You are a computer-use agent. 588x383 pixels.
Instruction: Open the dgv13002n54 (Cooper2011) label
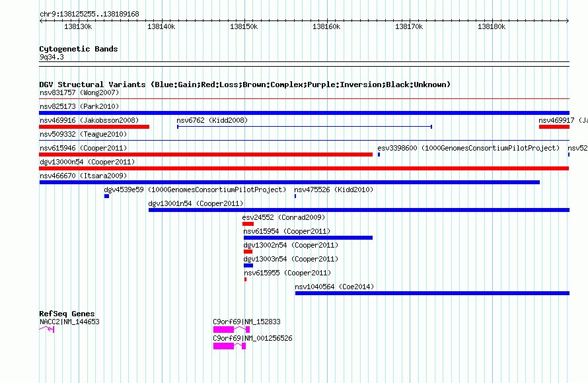pyautogui.click(x=291, y=245)
